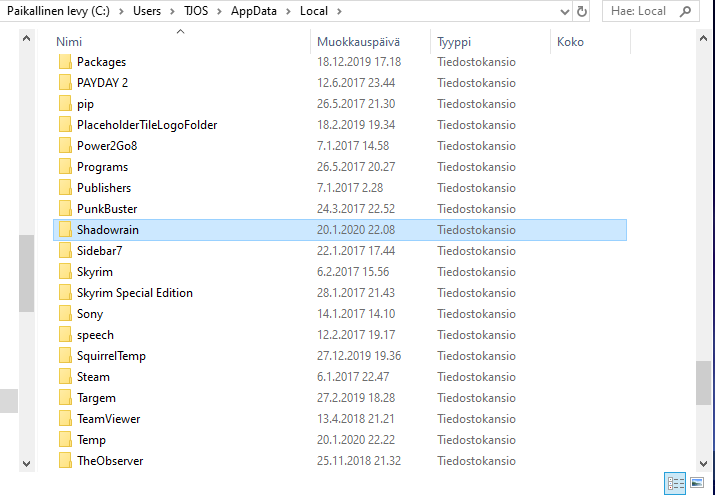Click the magnifier icon in the search box
The image size is (715, 495).
pos(685,12)
